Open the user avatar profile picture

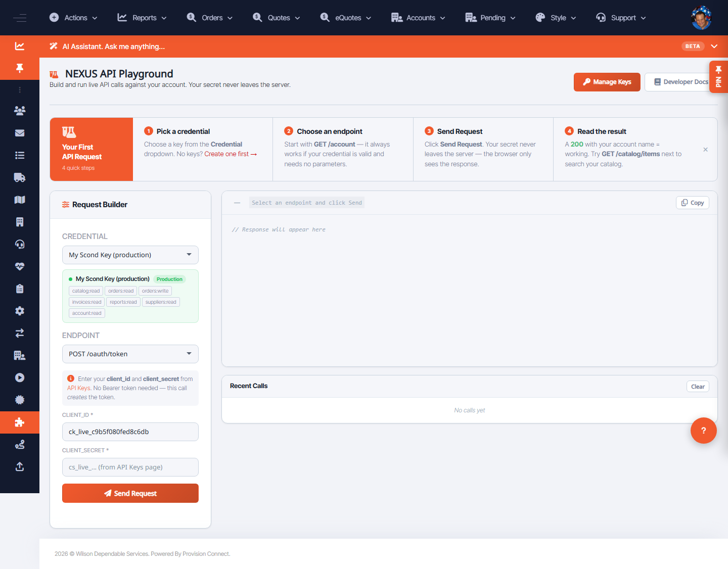tap(701, 18)
